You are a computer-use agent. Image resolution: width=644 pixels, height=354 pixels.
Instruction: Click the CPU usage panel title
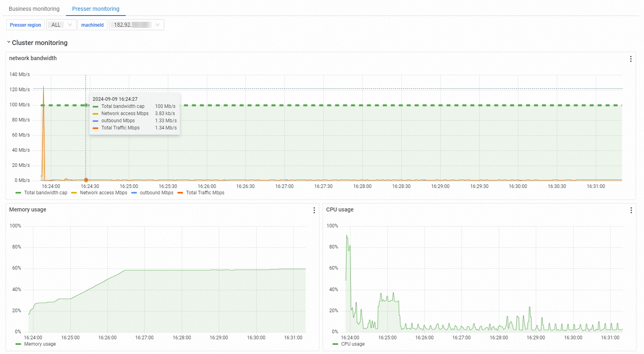[x=340, y=209]
